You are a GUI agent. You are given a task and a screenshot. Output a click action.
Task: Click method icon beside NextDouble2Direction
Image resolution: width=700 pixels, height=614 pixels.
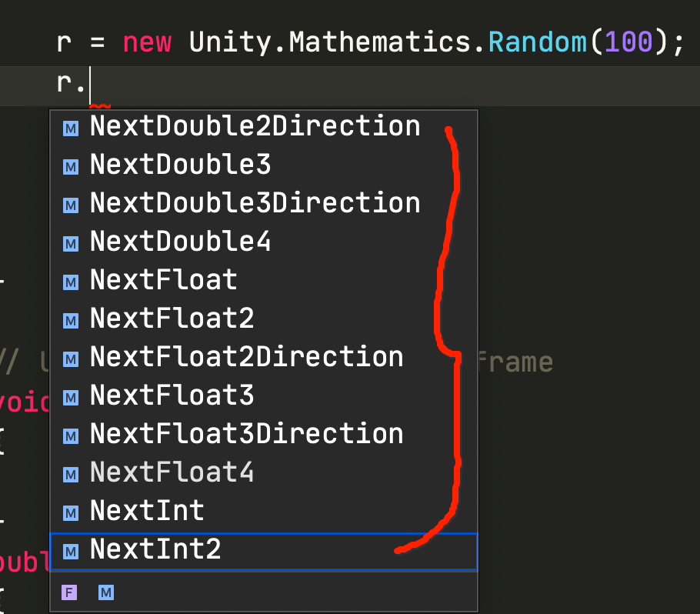[71, 128]
